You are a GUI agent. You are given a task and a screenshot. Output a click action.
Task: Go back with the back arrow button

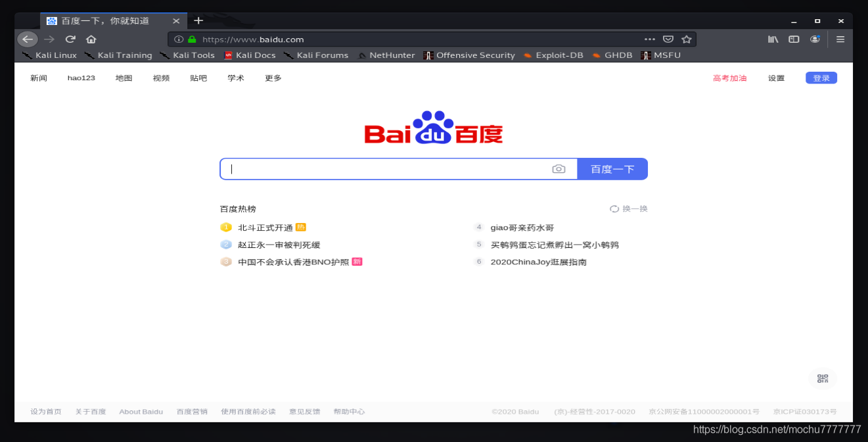coord(28,39)
